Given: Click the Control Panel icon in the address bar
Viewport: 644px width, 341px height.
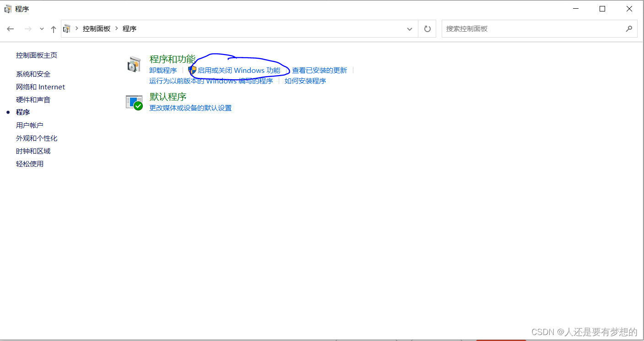Looking at the screenshot, I should click(66, 28).
